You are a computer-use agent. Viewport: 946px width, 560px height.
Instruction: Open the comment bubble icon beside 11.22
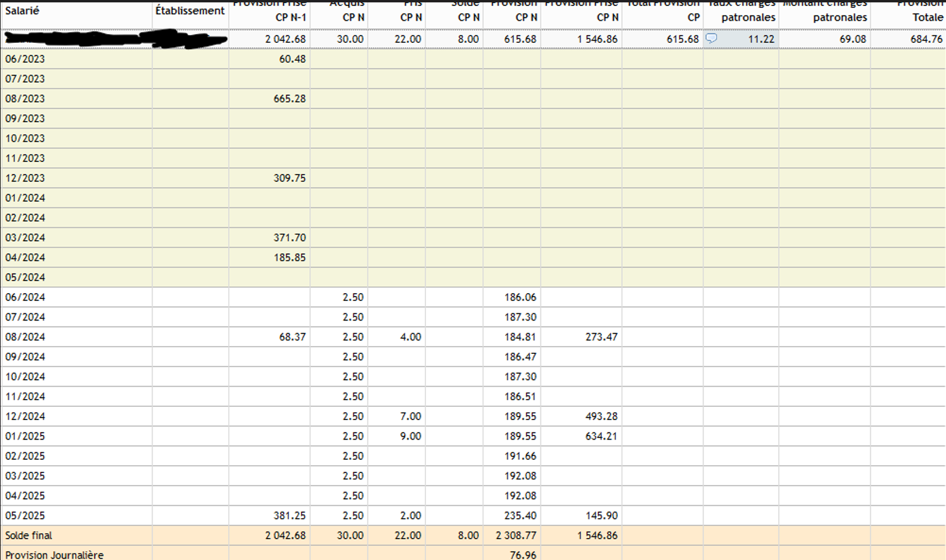(711, 38)
